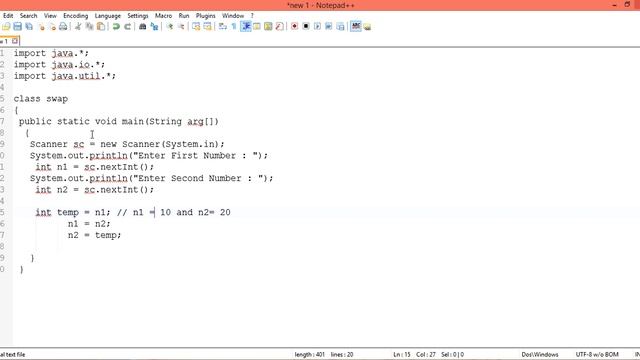
Task: Toggle synchronized vertical scrolling icon
Action: coord(196,27)
